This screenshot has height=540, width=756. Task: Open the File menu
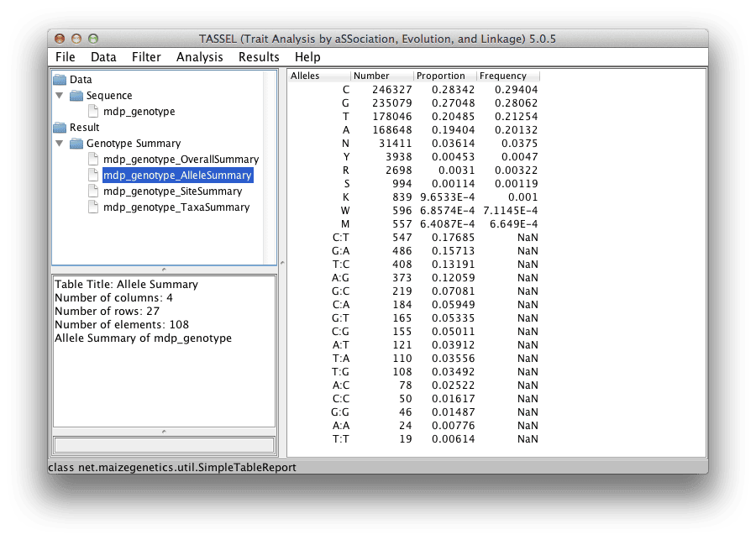tap(65, 57)
